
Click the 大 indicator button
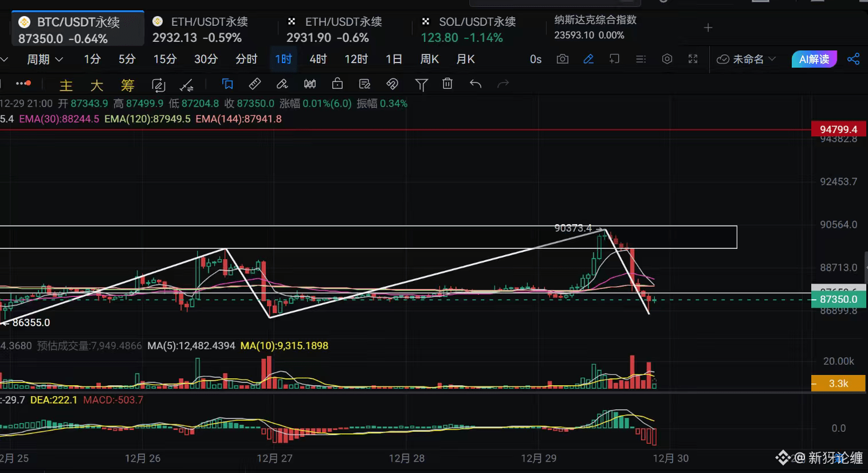[x=97, y=85]
